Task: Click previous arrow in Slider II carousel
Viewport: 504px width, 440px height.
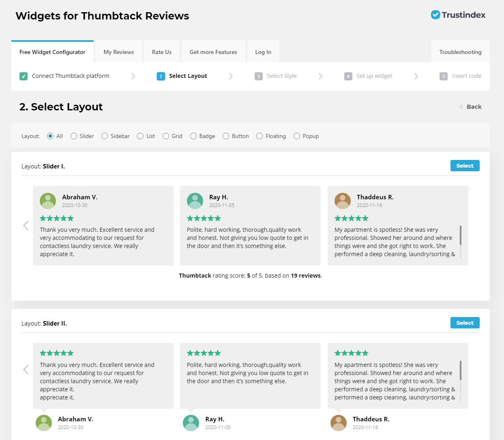Action: pos(26,369)
